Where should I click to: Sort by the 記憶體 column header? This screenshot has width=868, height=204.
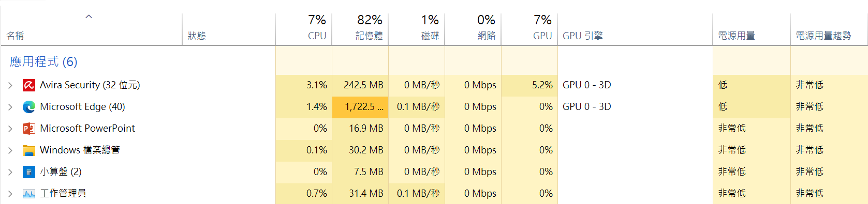tap(360, 29)
